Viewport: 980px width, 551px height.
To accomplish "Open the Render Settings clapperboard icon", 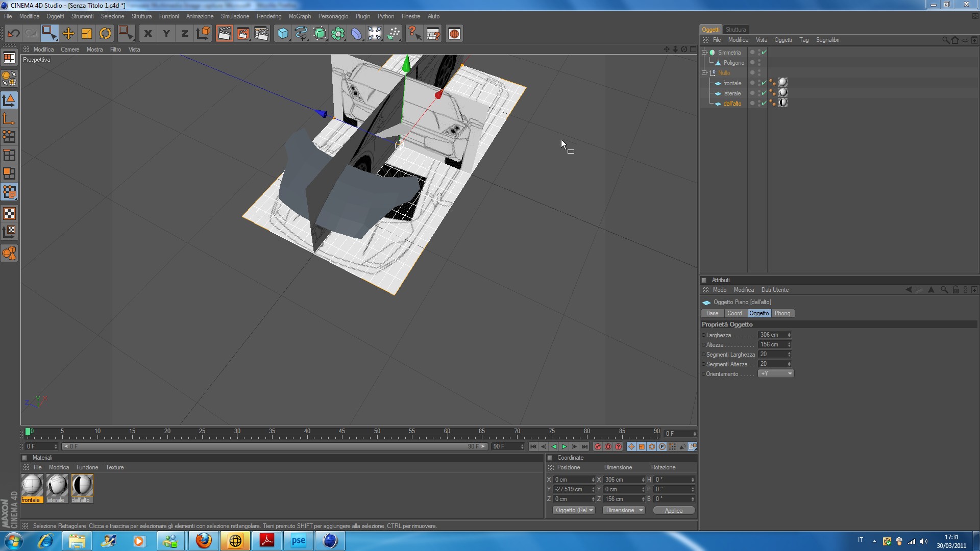I will 261,34.
